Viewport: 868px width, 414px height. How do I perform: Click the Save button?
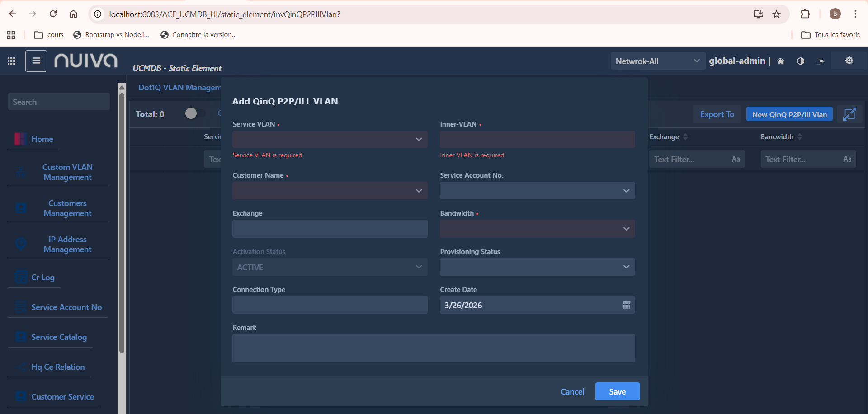tap(617, 391)
